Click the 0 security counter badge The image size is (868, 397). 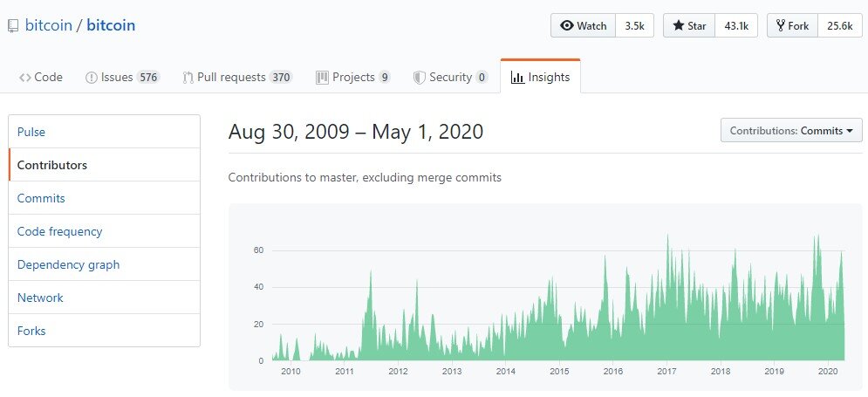(482, 78)
